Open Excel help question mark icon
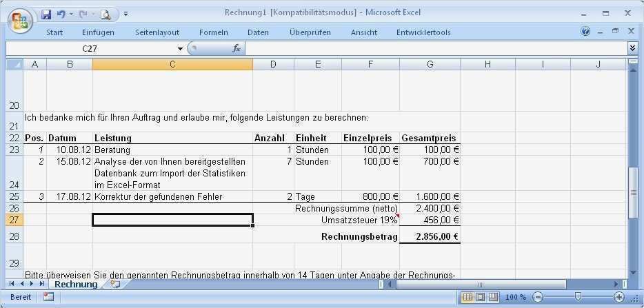Screen dimensions: 644x308 [x=585, y=32]
